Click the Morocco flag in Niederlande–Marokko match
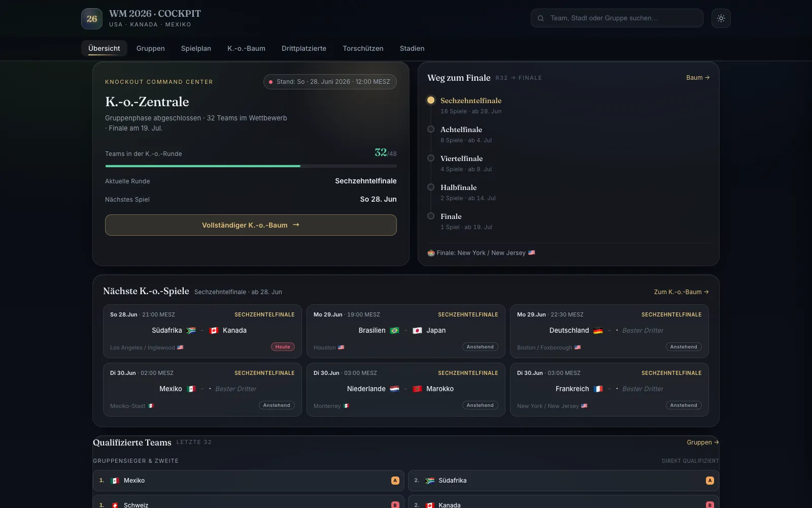This screenshot has width=812, height=508. 417,389
